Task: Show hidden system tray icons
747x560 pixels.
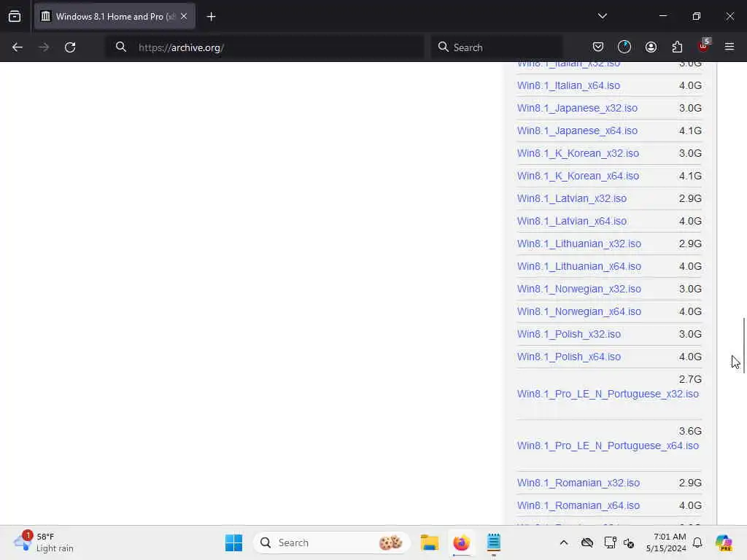Action: point(564,542)
